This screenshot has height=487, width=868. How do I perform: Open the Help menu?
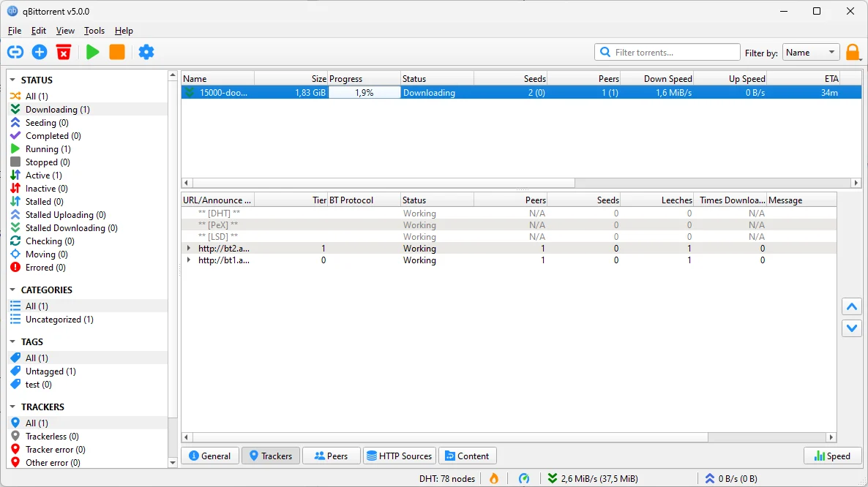124,31
